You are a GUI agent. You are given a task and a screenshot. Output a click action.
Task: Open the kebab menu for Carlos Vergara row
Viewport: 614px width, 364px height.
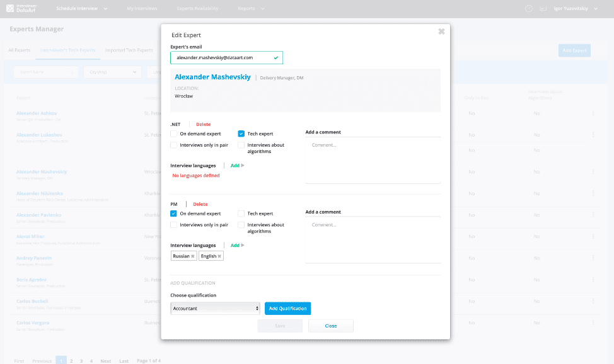[x=593, y=324]
